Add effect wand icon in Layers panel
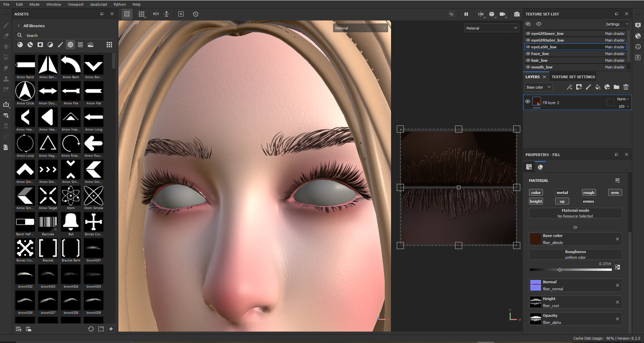Image resolution: width=644 pixels, height=343 pixels. coord(569,87)
